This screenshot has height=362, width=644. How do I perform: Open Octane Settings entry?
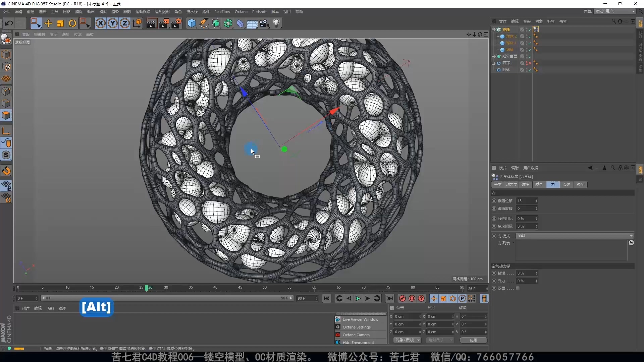[x=361, y=327]
